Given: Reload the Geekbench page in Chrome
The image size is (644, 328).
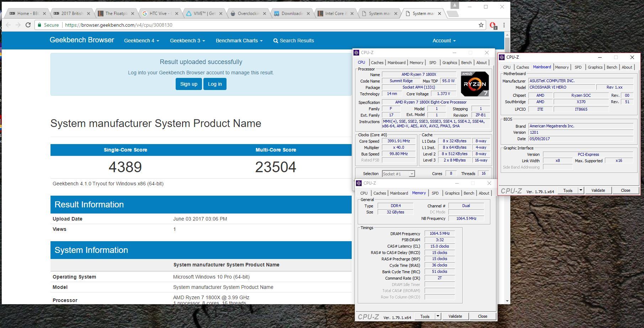Looking at the screenshot, I should click(x=28, y=25).
